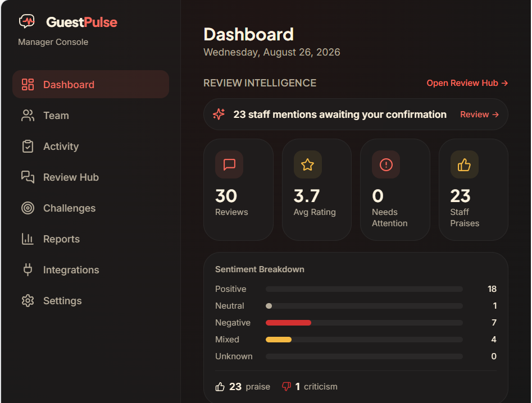Select the 30 Reviews stat card
532x403 pixels.
tap(239, 190)
